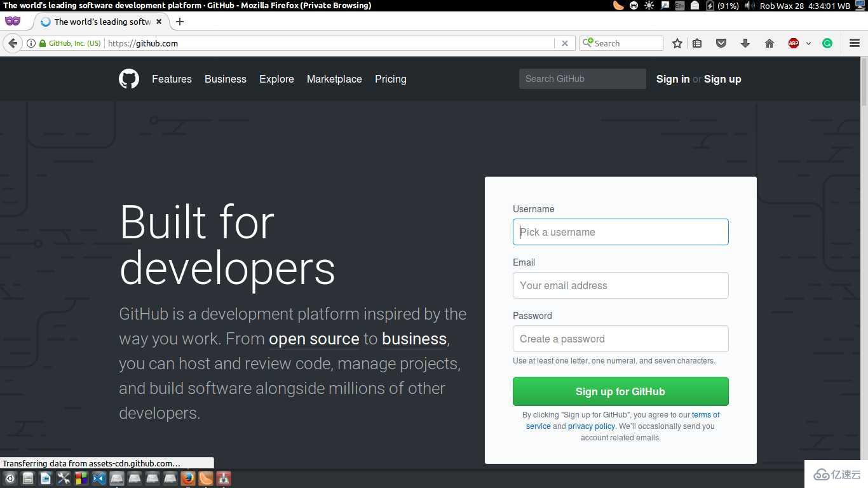Screen dimensions: 868x488
Task: Open the mail envelope tray icon
Action: (695, 6)
